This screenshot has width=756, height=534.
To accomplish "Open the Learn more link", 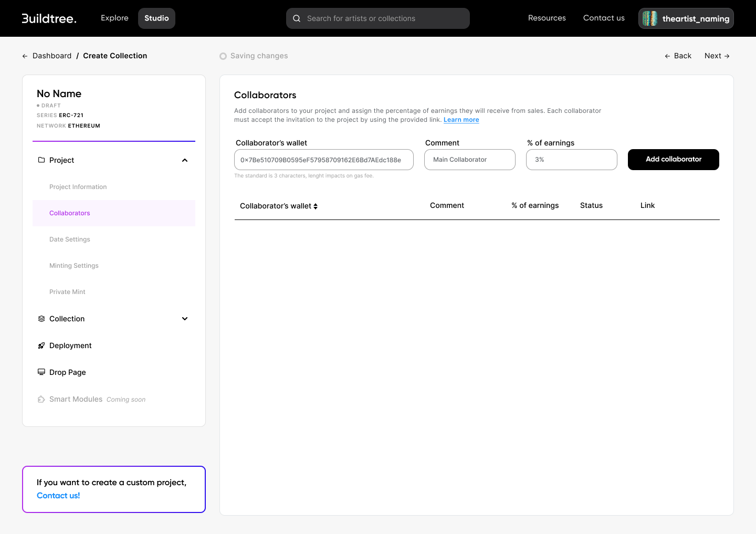I will (461, 120).
